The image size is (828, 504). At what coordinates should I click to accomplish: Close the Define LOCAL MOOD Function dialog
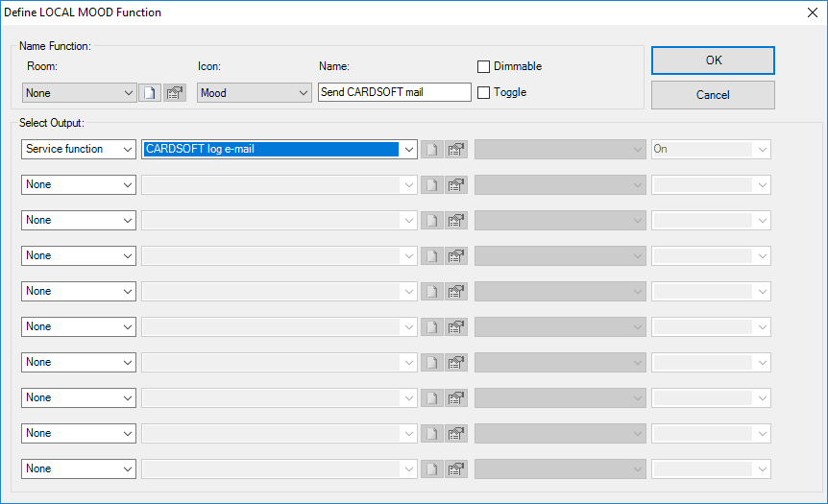click(x=812, y=12)
